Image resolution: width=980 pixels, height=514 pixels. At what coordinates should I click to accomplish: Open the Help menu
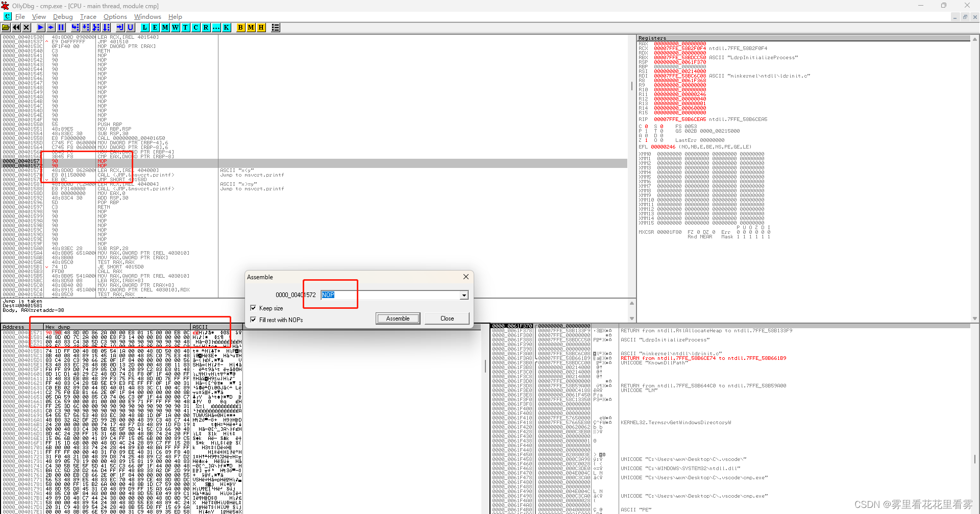coord(175,17)
